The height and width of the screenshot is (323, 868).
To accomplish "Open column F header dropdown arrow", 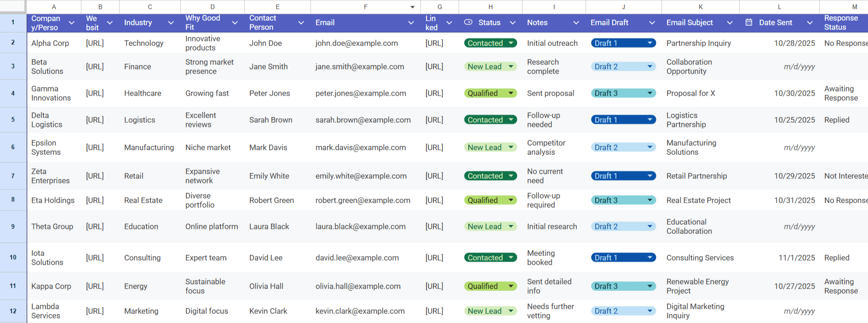I will point(412,7).
